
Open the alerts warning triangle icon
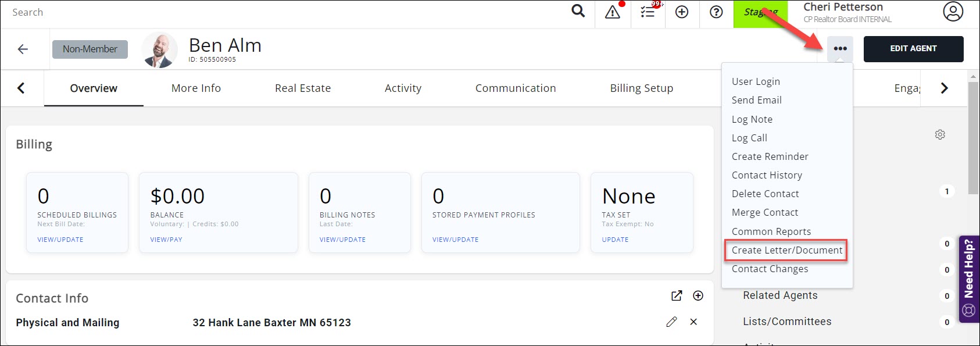(612, 12)
